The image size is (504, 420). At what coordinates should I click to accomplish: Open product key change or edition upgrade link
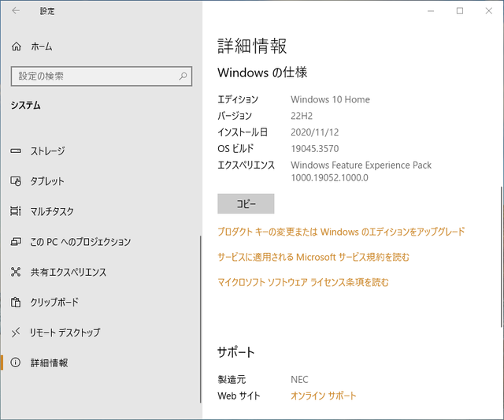click(341, 232)
